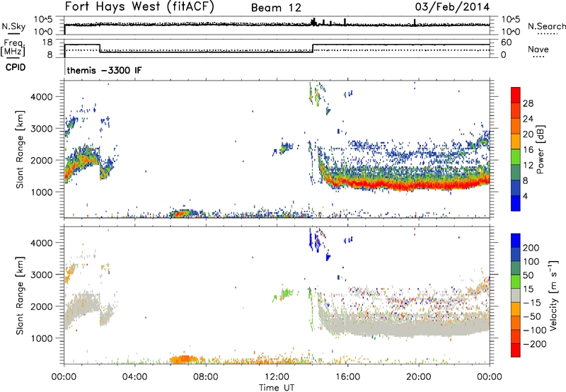This screenshot has width=566, height=392.
Task: Click the 'Slant Range [km]' label of velocity panel
Action: [20, 295]
